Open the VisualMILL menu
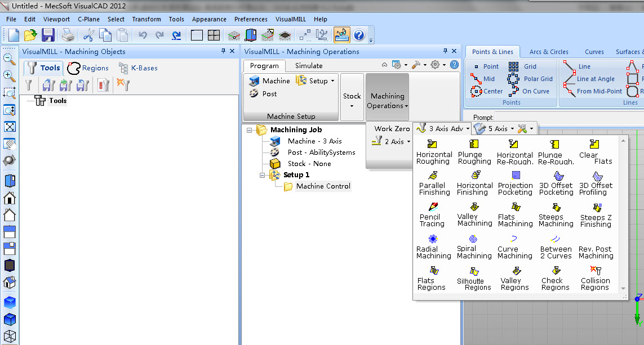This screenshot has height=345, width=644. click(290, 19)
